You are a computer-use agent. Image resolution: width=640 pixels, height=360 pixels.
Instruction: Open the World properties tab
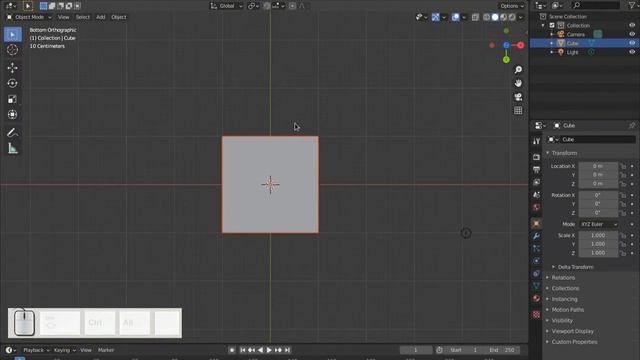(536, 207)
